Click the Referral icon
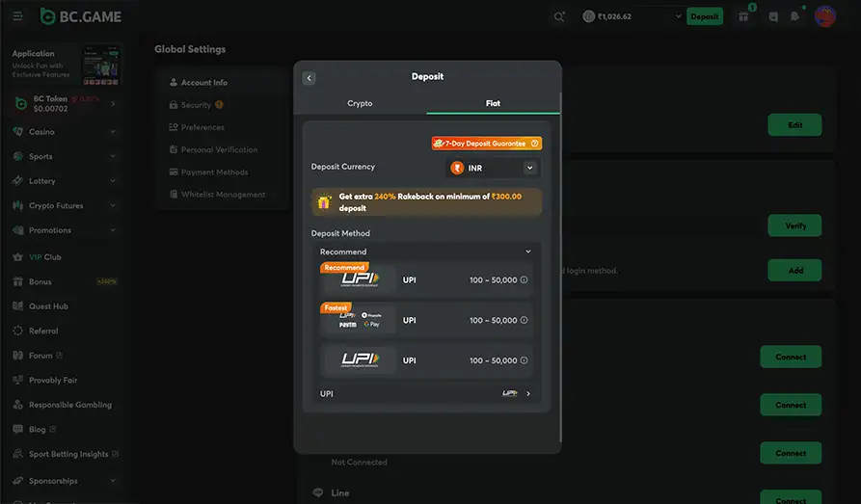The height and width of the screenshot is (504, 861). (x=18, y=332)
